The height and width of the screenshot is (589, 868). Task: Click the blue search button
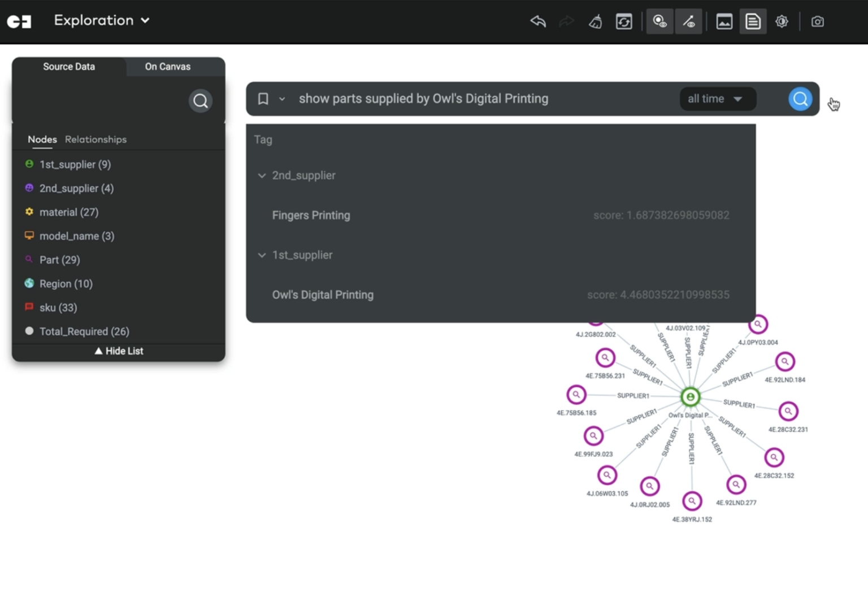[x=800, y=99]
